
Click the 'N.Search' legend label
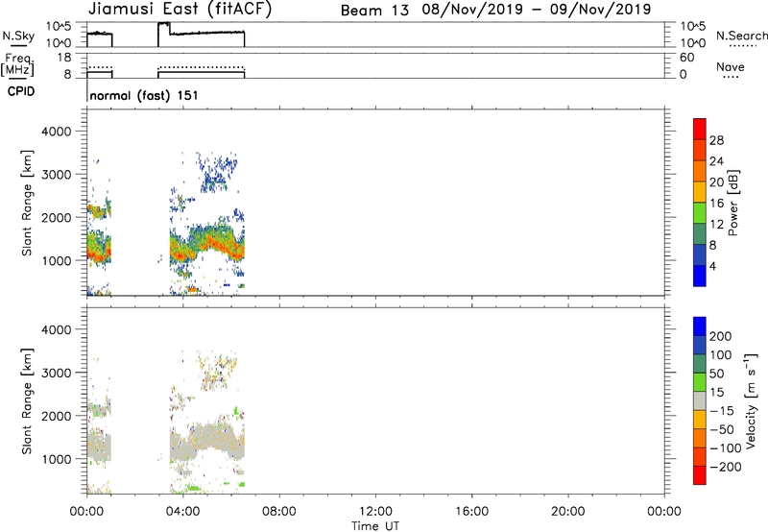742,36
